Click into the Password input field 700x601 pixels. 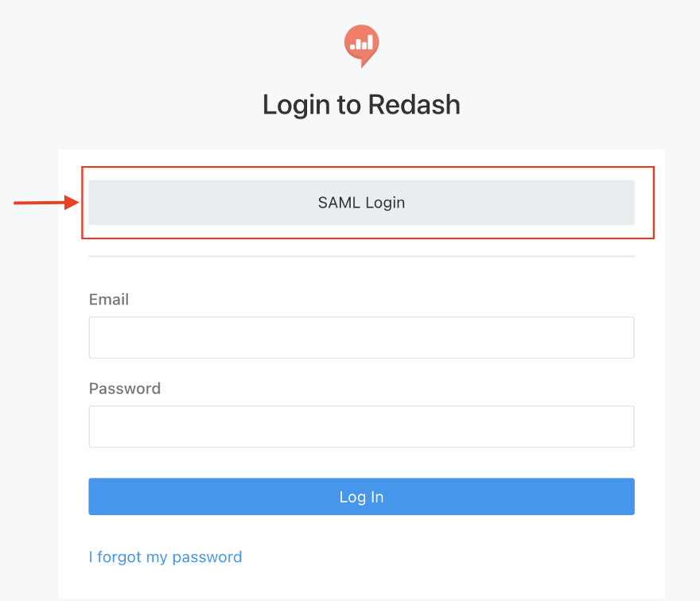click(x=361, y=427)
